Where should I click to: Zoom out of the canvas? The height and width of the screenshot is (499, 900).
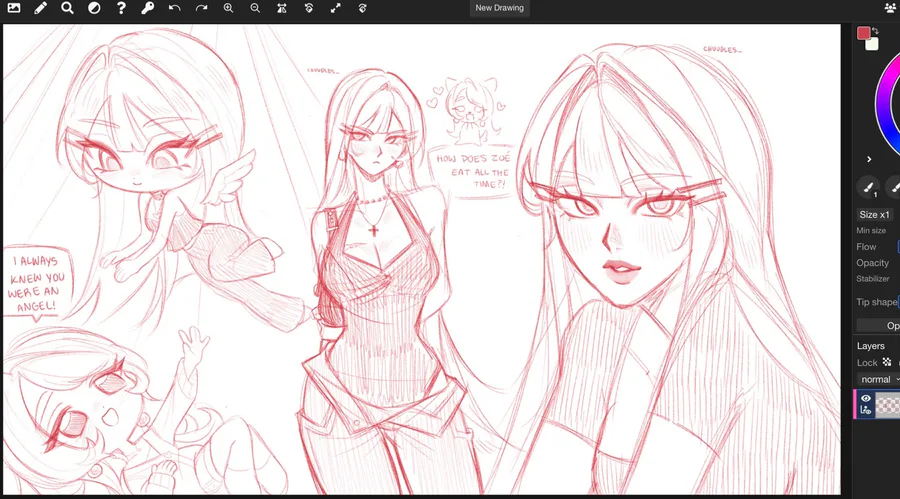255,8
